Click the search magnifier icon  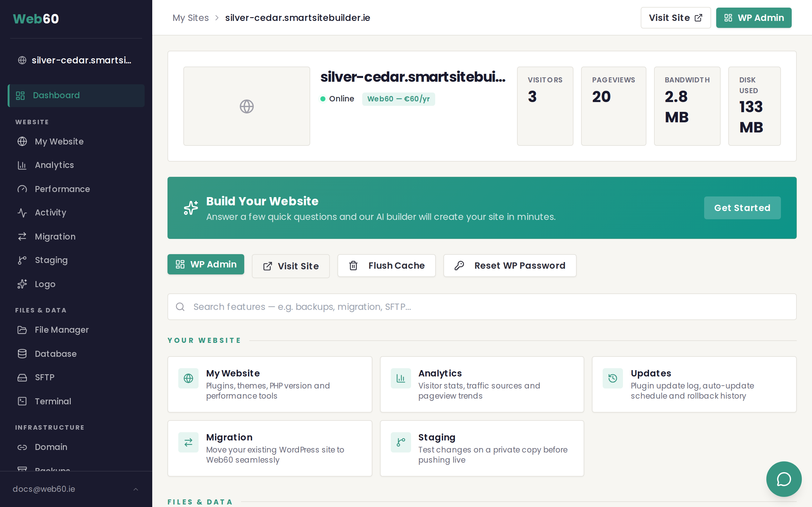[x=180, y=307]
